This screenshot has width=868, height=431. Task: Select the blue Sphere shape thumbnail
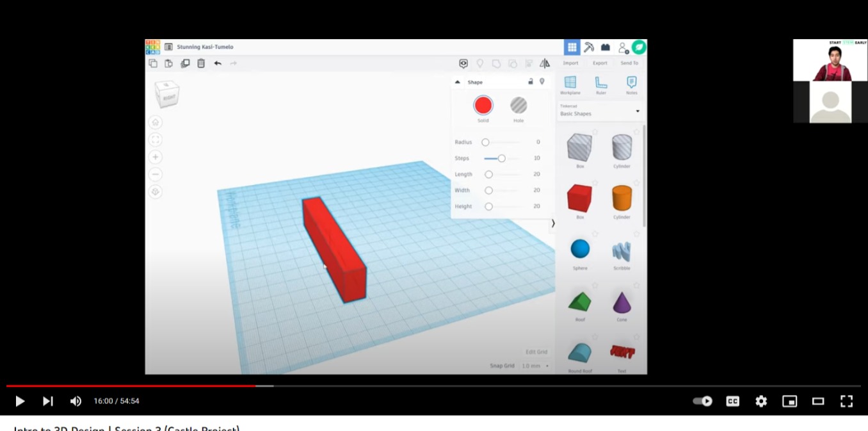[580, 249]
